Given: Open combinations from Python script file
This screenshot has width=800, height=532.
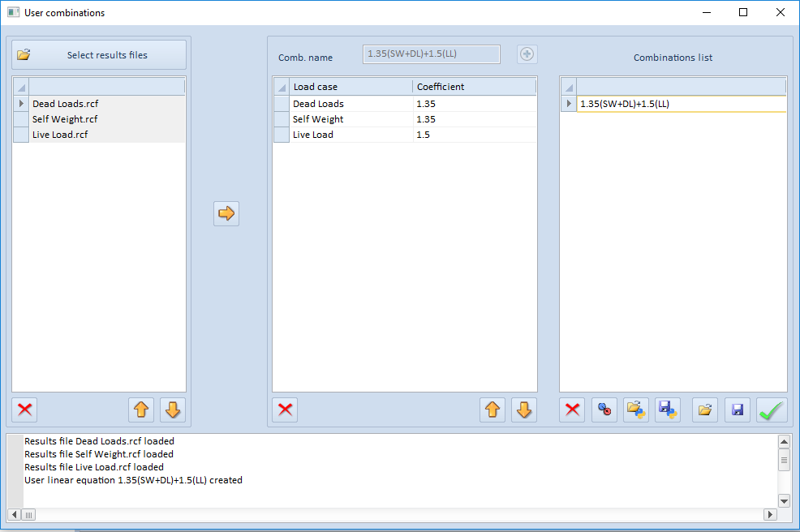Looking at the screenshot, I should click(636, 410).
